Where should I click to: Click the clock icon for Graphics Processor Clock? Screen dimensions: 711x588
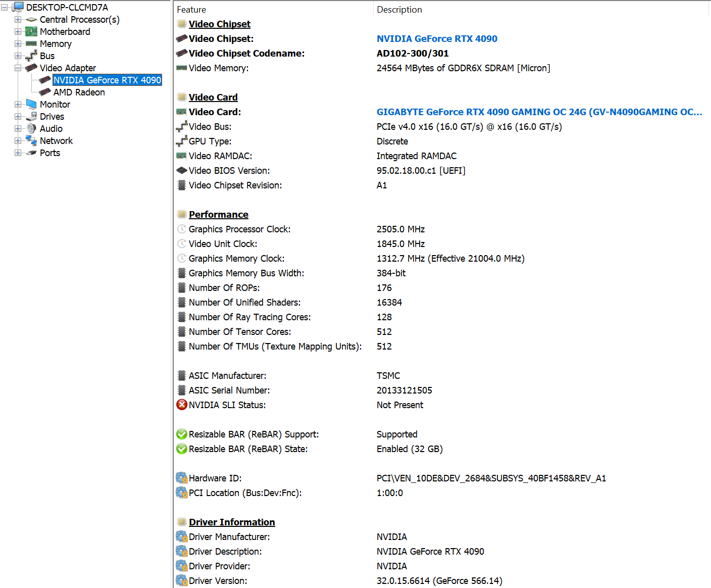tap(182, 229)
